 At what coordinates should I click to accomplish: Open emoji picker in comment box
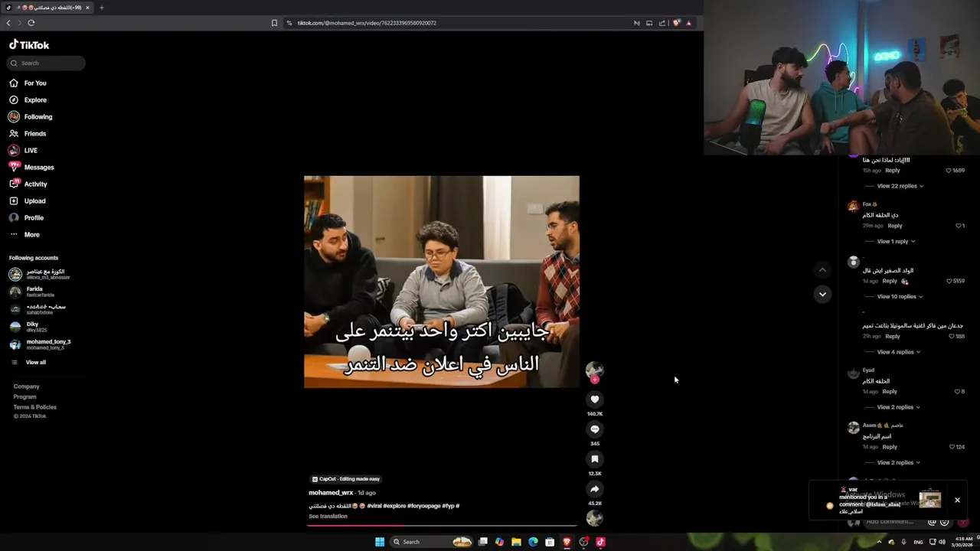[944, 522]
